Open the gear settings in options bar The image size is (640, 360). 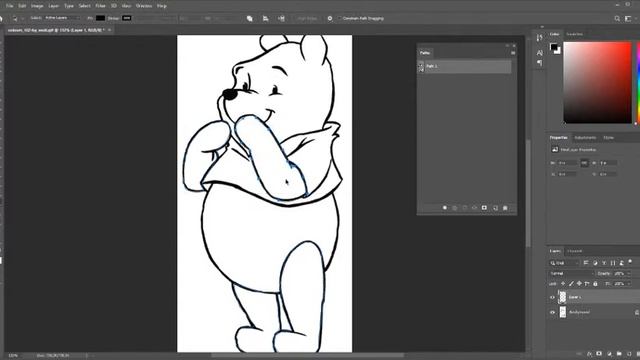point(330,18)
